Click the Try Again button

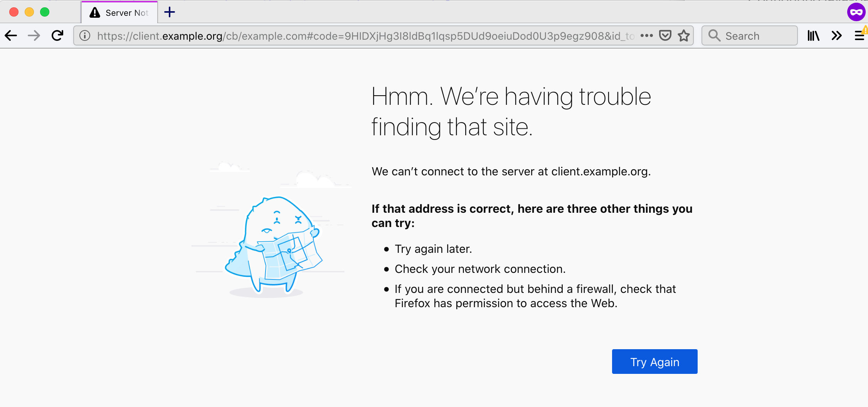[654, 362]
